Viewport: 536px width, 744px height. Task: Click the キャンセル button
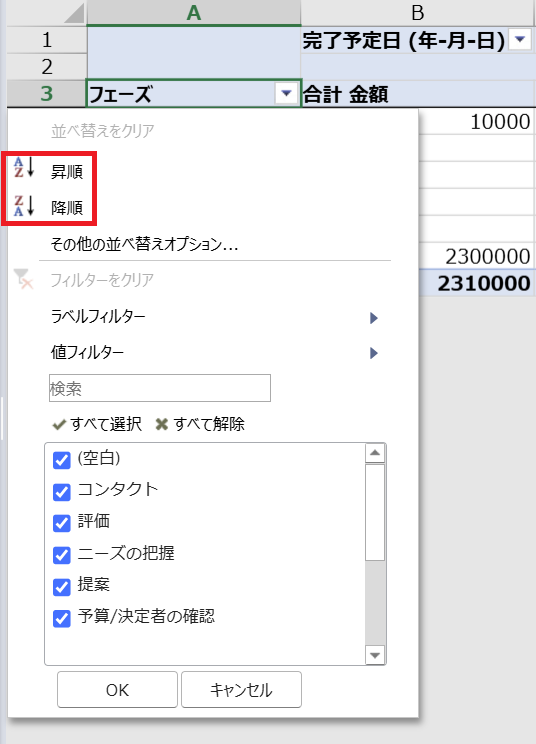click(241, 689)
